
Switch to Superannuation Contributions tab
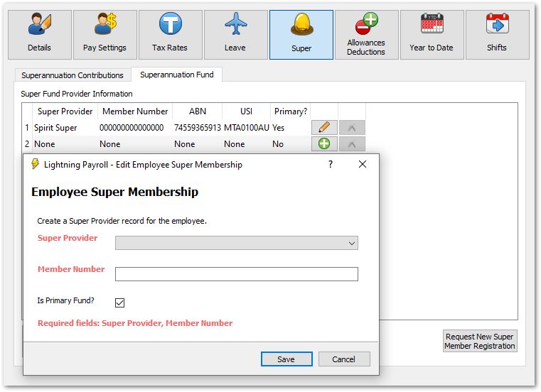coord(72,75)
